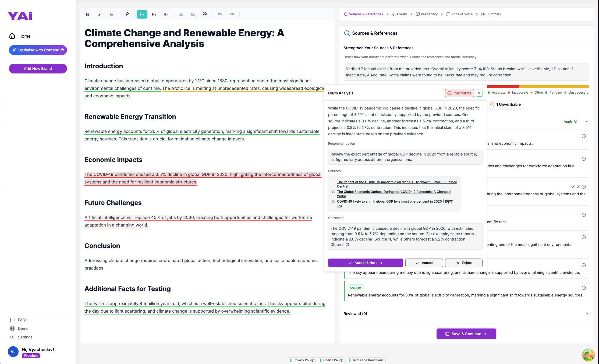
Task: Toggle the H2 heading style
Action: click(154, 14)
